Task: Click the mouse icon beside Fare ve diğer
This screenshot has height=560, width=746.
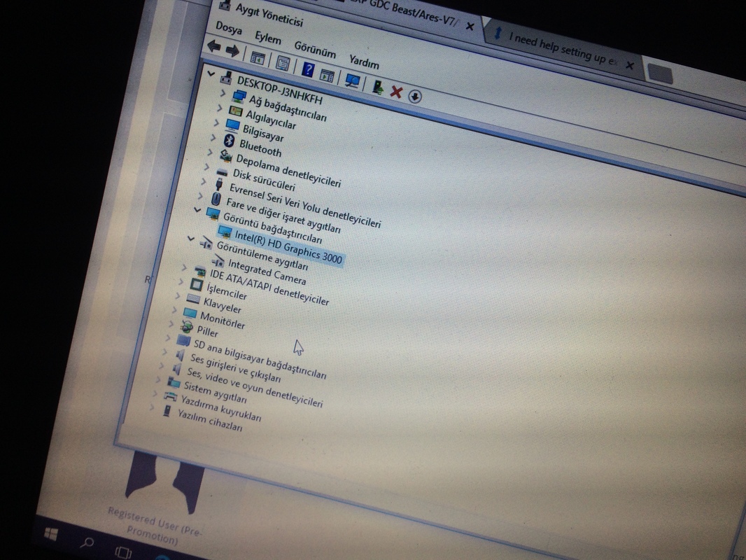Action: pyautogui.click(x=216, y=198)
